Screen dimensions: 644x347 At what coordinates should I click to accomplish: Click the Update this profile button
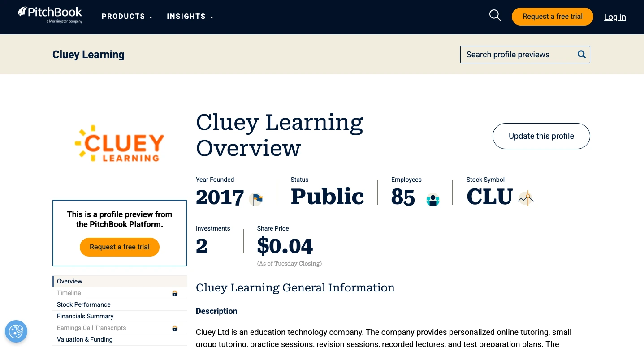541,136
